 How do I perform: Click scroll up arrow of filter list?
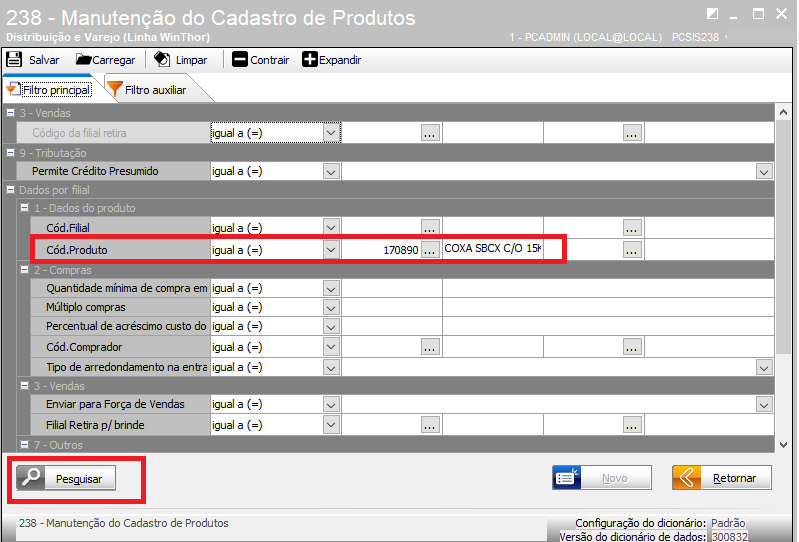[x=783, y=112]
